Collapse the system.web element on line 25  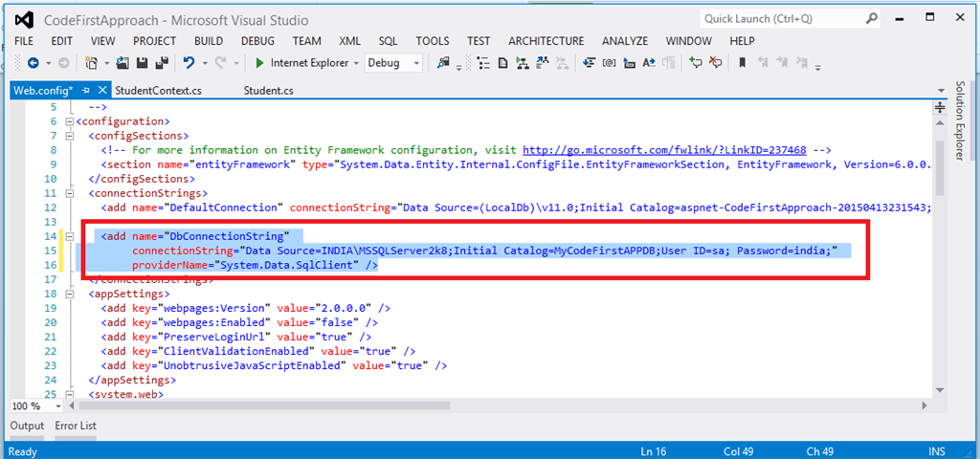click(69, 394)
